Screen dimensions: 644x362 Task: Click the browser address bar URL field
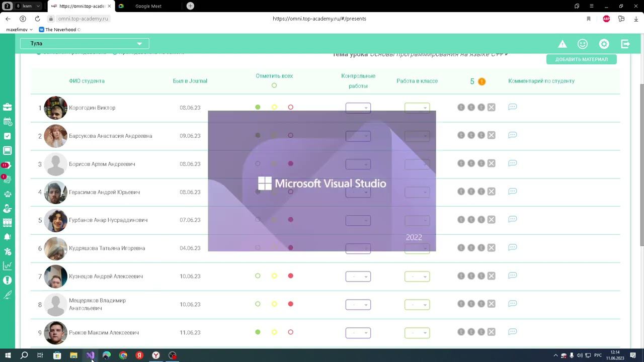coord(319,19)
